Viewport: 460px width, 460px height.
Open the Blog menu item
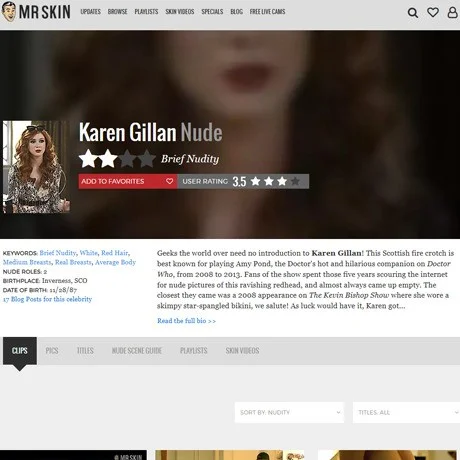coord(236,12)
